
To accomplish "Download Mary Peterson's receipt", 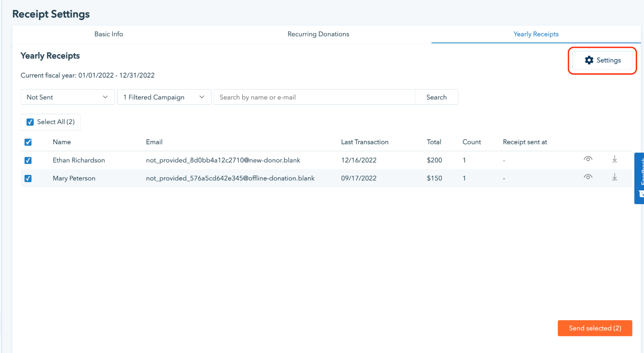I will [614, 177].
